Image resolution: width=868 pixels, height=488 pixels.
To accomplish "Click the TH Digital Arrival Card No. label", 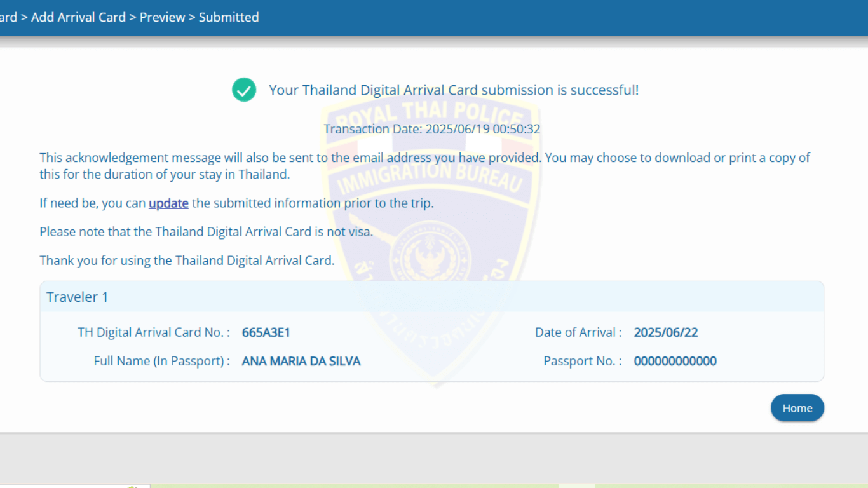I will coord(154,332).
